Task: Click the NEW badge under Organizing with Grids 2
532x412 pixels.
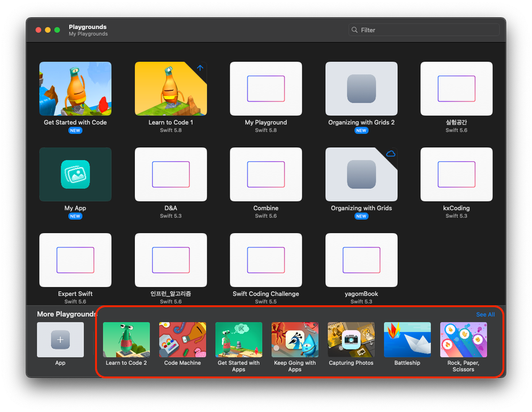Action: [x=361, y=131]
